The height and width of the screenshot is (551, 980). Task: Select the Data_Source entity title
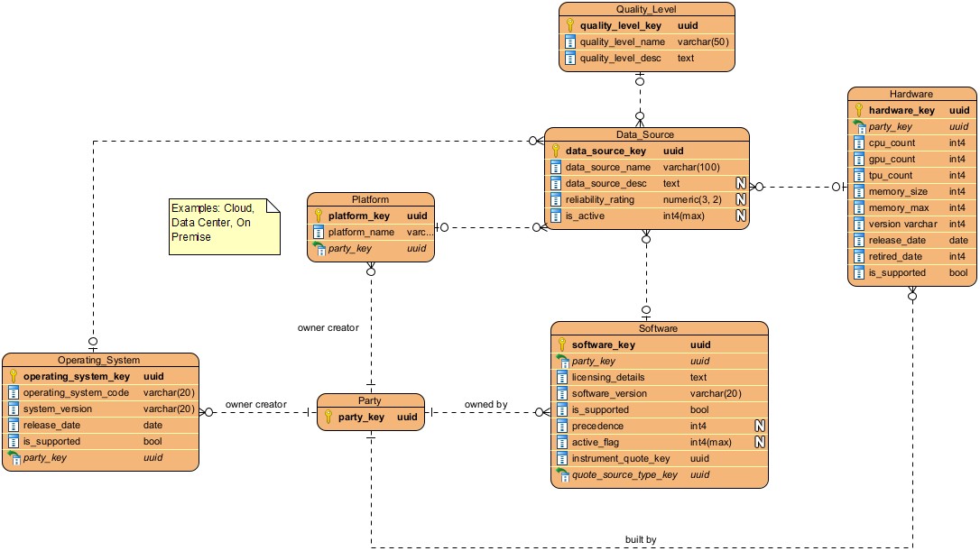tap(646, 134)
